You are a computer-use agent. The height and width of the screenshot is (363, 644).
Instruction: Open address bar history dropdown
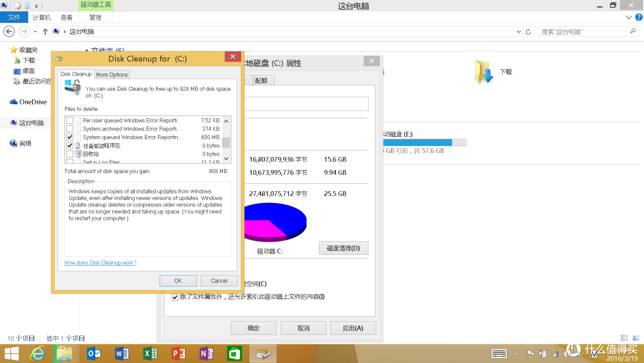pos(518,32)
